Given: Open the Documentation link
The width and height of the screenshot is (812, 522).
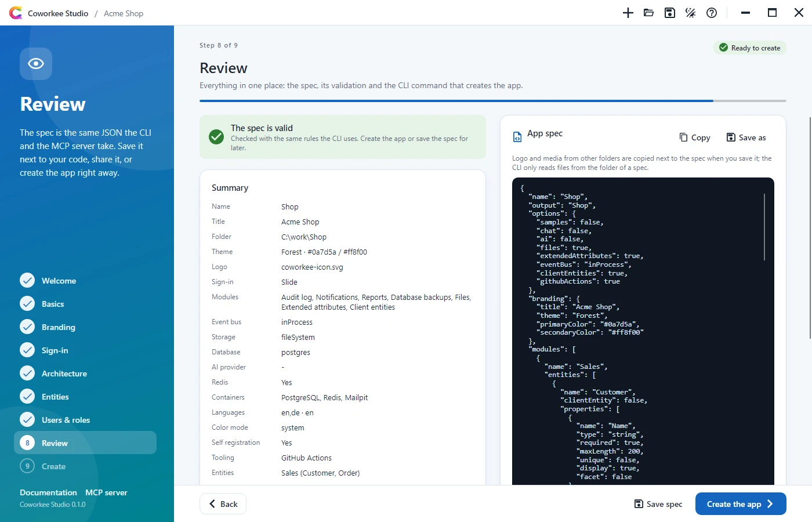Looking at the screenshot, I should 48,492.
